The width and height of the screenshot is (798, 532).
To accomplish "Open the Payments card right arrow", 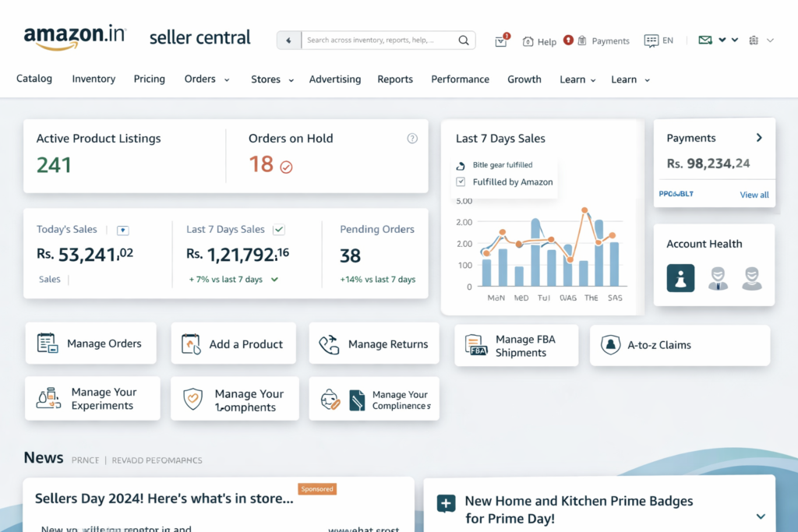I will point(759,138).
